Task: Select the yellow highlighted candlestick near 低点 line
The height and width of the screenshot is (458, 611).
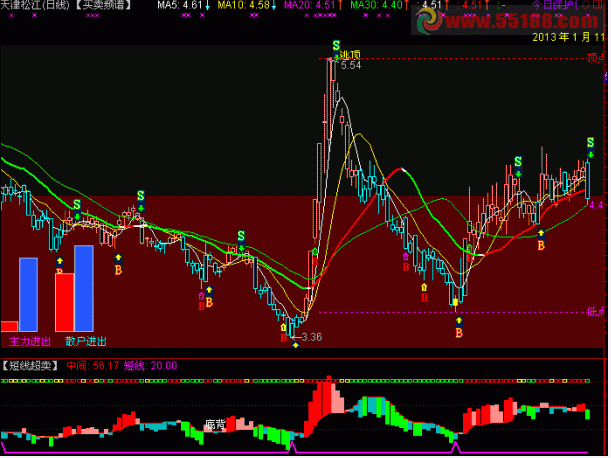Action: [x=456, y=302]
